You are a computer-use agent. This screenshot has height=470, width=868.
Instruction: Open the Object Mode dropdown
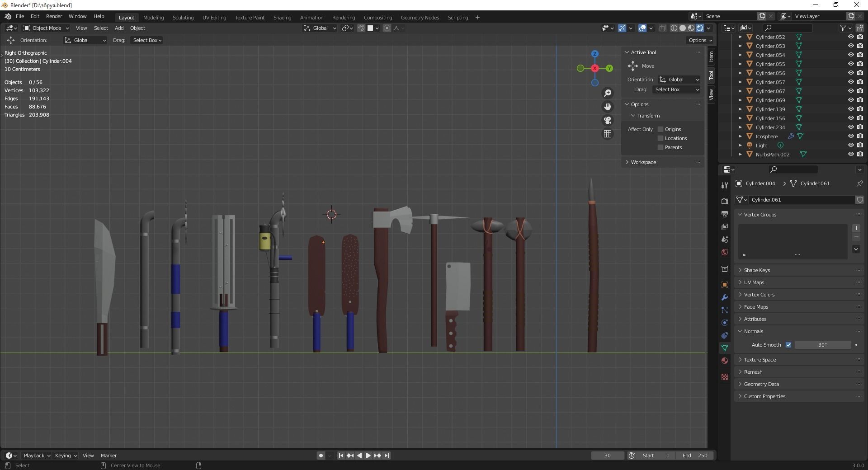46,28
